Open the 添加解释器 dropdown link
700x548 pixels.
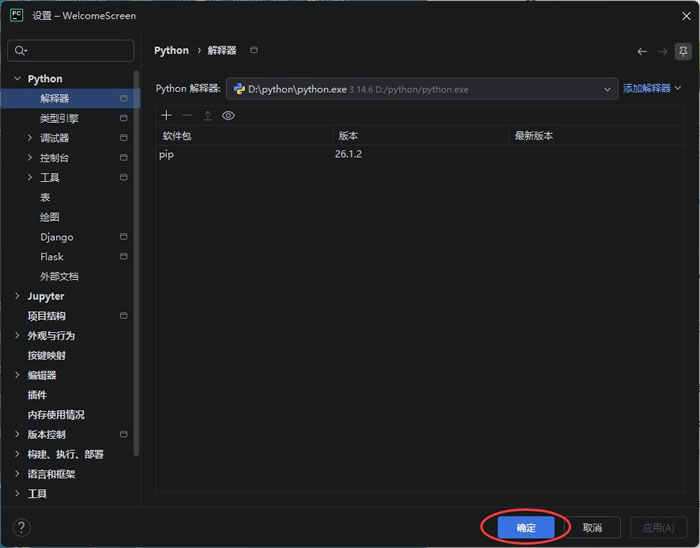point(652,88)
